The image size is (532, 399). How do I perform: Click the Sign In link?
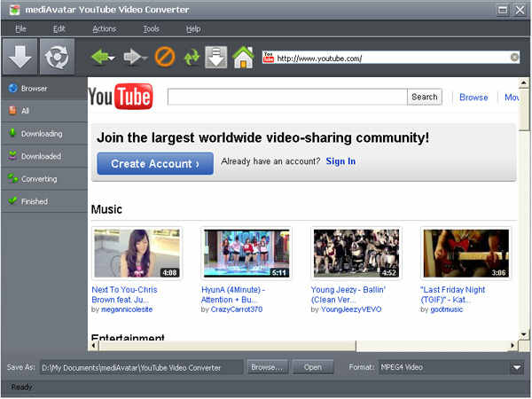pyautogui.click(x=340, y=161)
